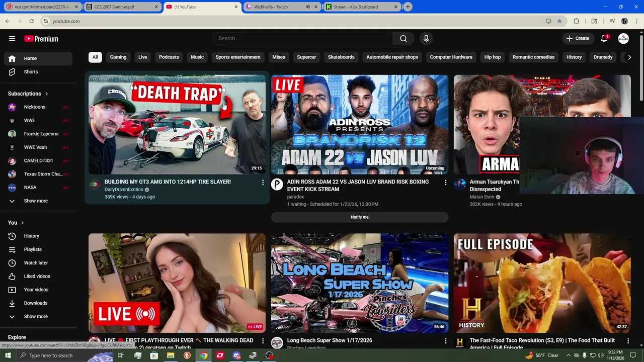644x362 pixels.
Task: Show hidden system tray icons
Action: point(568,355)
